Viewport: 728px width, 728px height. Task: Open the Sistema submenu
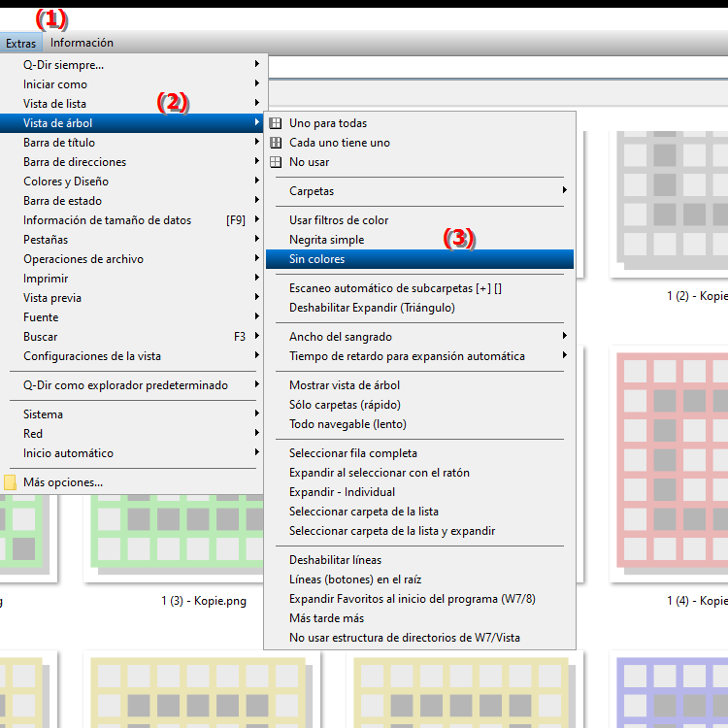[x=132, y=414]
